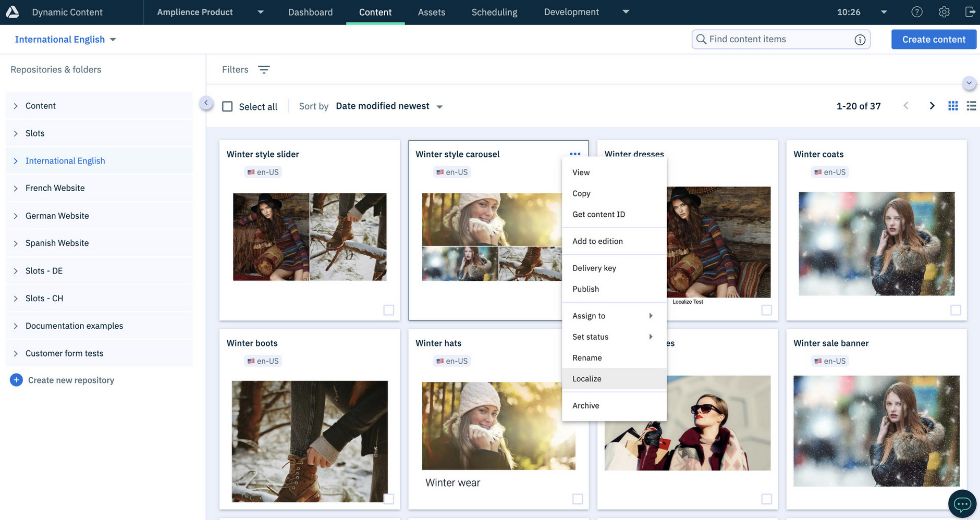Open the Winter style slider thumbnail
The width and height of the screenshot is (980, 520).
coord(310,237)
